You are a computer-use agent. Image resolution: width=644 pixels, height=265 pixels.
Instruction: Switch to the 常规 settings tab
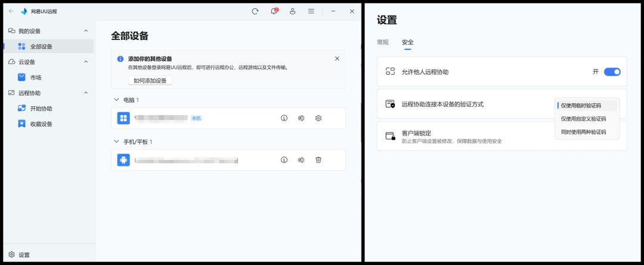point(383,42)
